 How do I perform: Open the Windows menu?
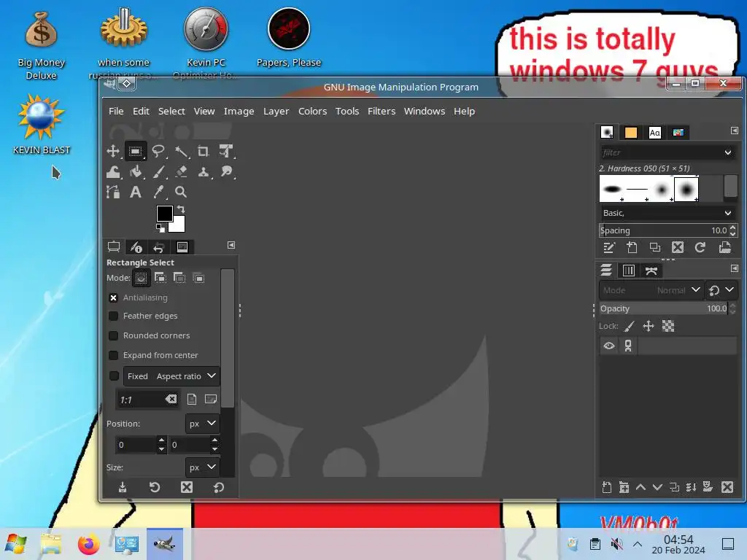425,111
